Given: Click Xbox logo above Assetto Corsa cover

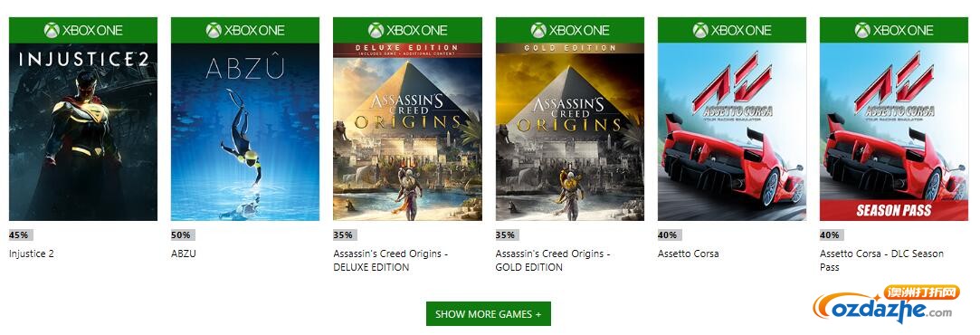Looking at the screenshot, I should (x=700, y=30).
